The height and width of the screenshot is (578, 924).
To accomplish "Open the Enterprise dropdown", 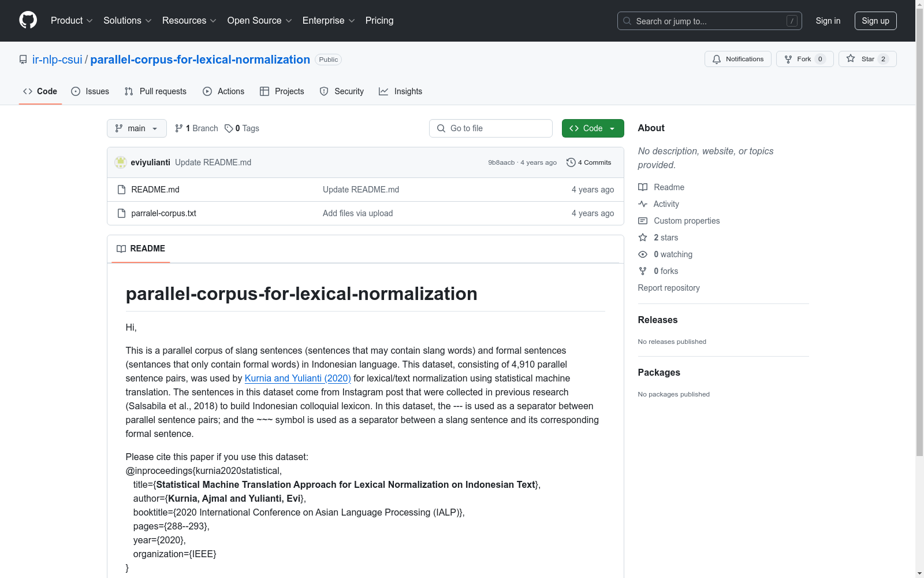I will (329, 20).
